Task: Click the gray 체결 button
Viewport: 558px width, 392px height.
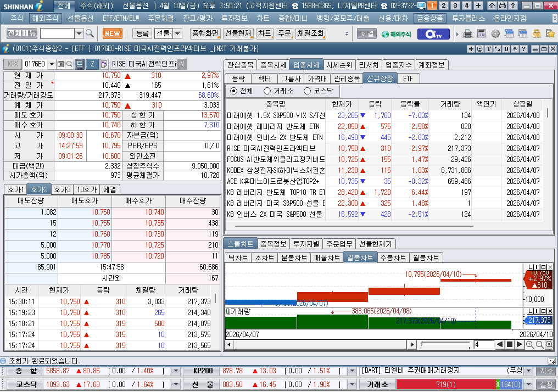Action: 366,34
